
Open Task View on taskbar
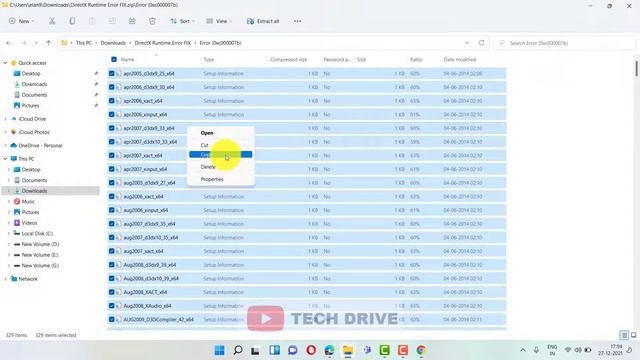(x=256, y=350)
